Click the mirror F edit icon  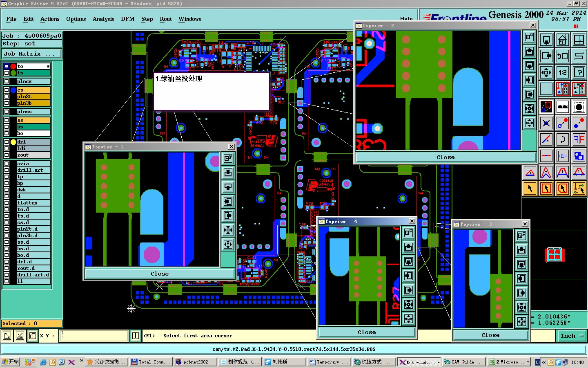coord(579,139)
